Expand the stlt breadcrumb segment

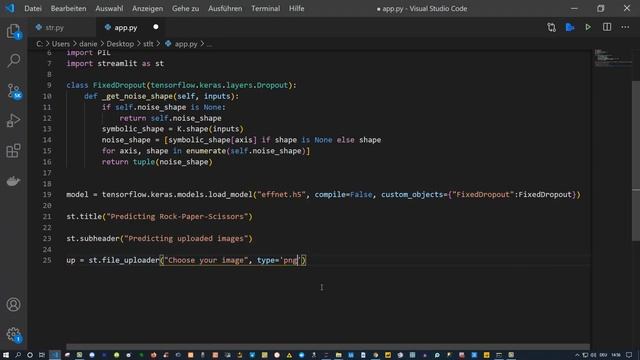tap(148, 44)
